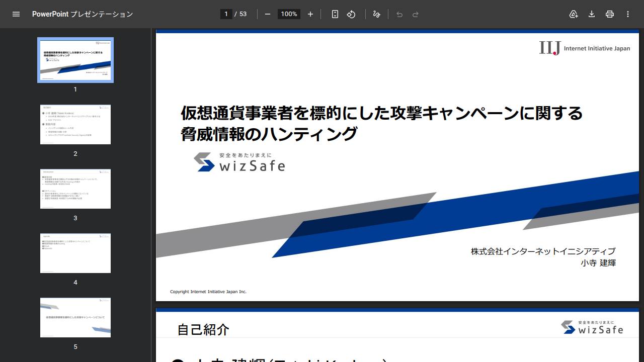644x362 pixels.
Task: Save the PDF to Google Drive
Action: point(574,14)
